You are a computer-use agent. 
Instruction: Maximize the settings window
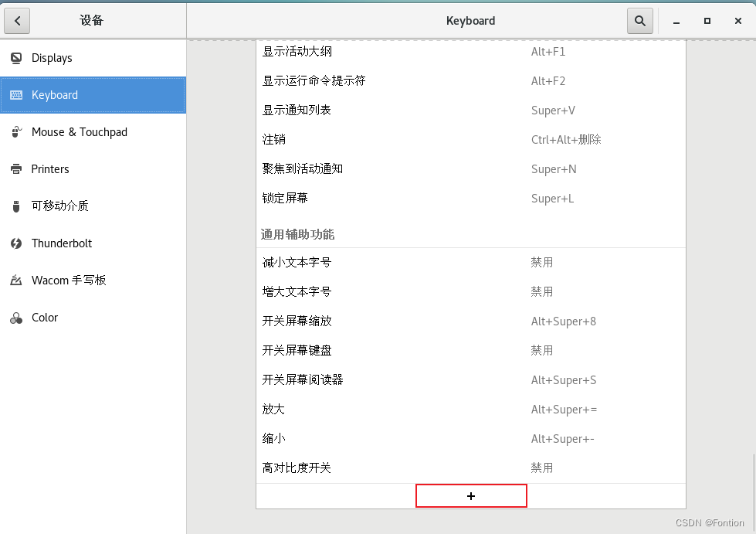(x=707, y=21)
